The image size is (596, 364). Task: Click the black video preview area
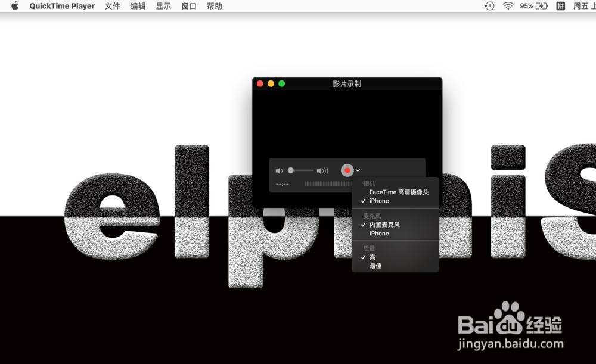tap(347, 123)
